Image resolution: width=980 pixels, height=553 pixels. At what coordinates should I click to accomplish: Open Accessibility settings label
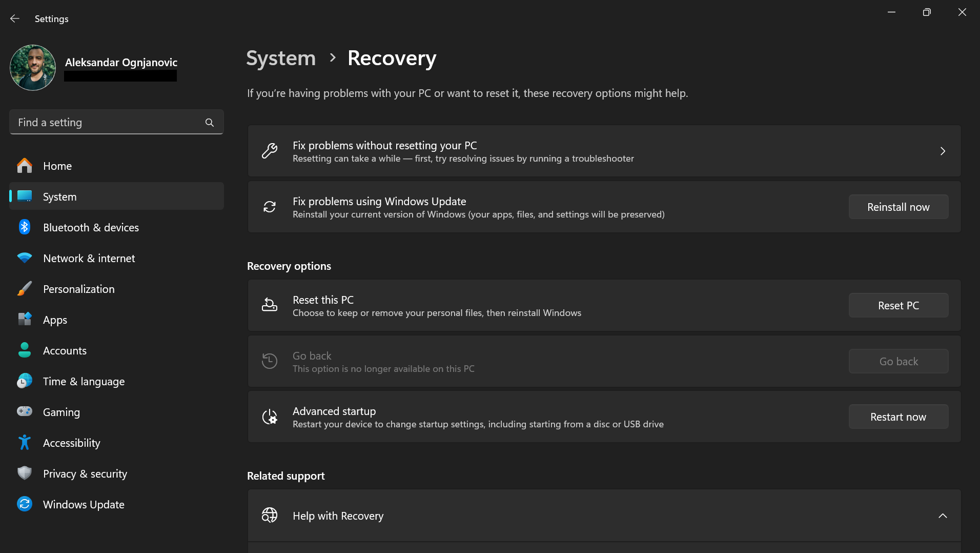[x=72, y=443]
